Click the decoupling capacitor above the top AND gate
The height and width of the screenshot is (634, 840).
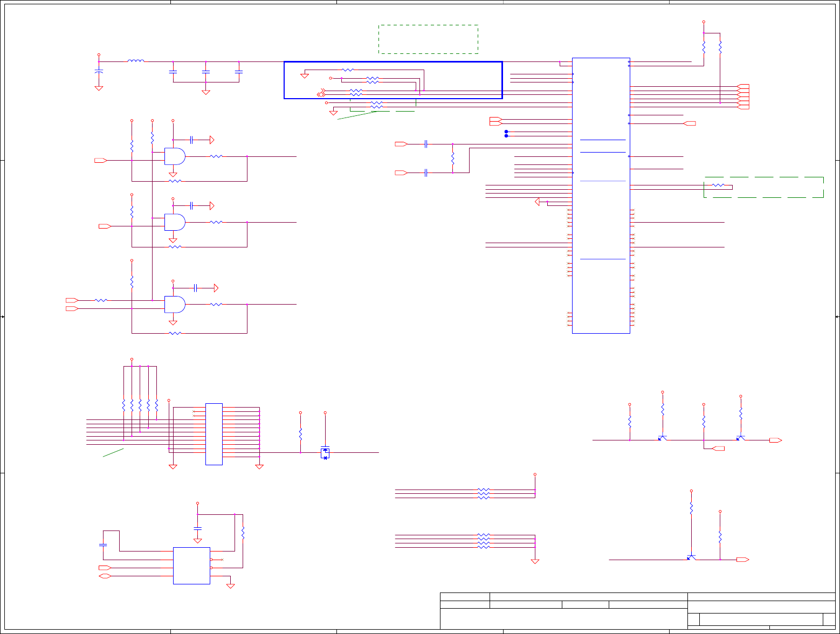[191, 140]
